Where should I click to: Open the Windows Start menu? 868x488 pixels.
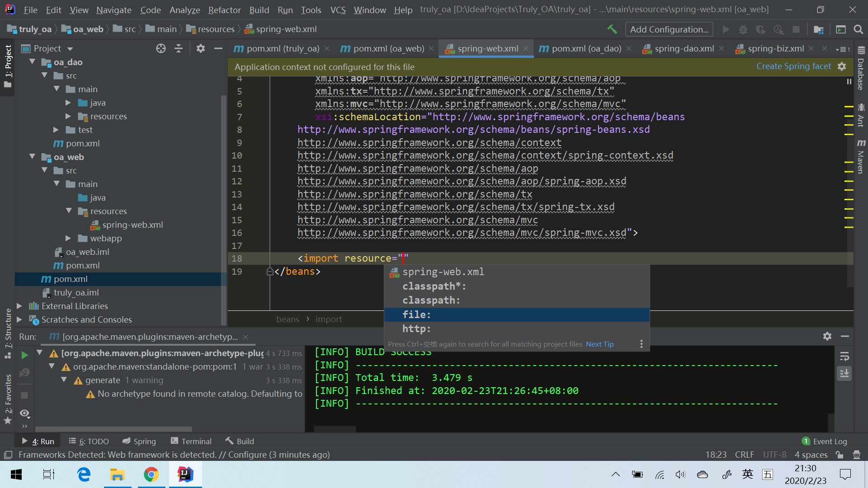tap(16, 474)
